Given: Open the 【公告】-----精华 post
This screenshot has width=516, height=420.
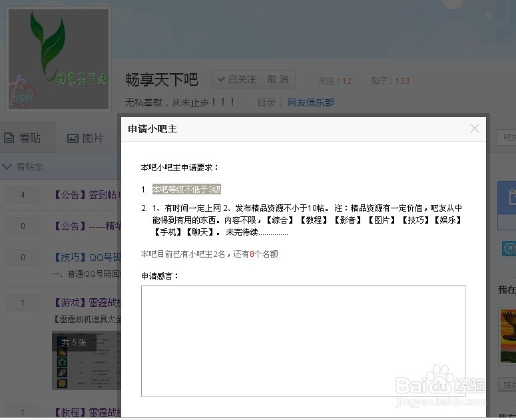Looking at the screenshot, I should (87, 226).
